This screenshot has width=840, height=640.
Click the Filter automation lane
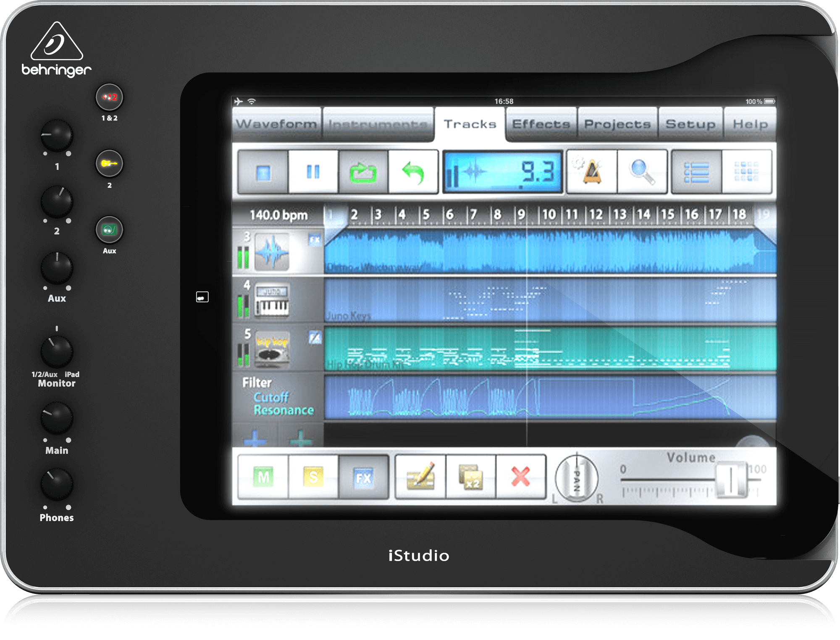pos(550,398)
